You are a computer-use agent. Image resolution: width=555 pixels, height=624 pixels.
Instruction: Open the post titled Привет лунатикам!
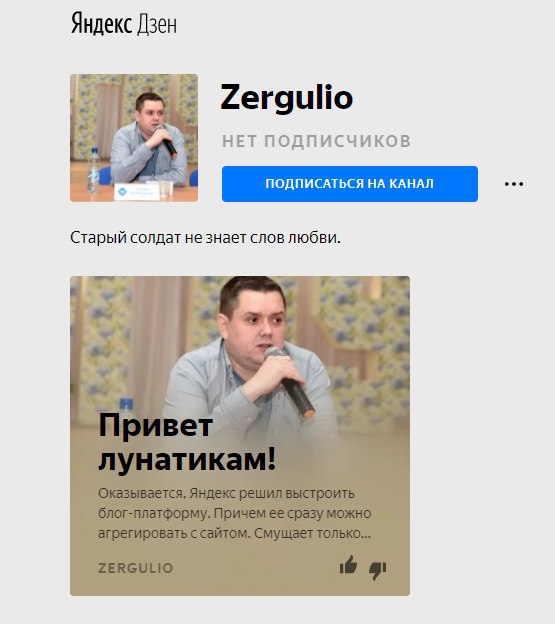click(x=187, y=442)
